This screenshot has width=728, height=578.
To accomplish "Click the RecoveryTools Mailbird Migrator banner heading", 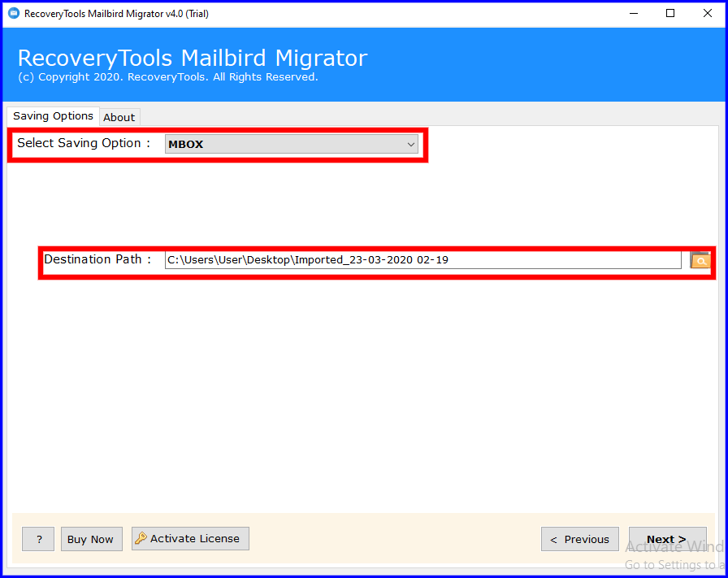I will (x=193, y=58).
